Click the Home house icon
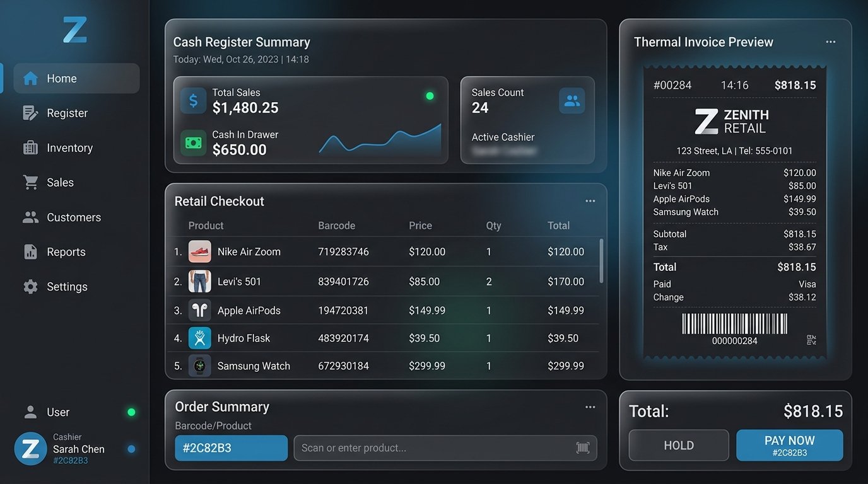The height and width of the screenshot is (484, 868). [30, 78]
